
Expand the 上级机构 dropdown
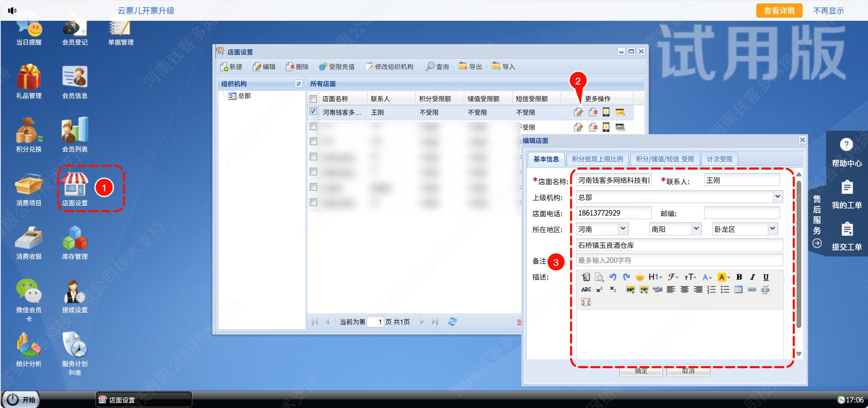777,197
